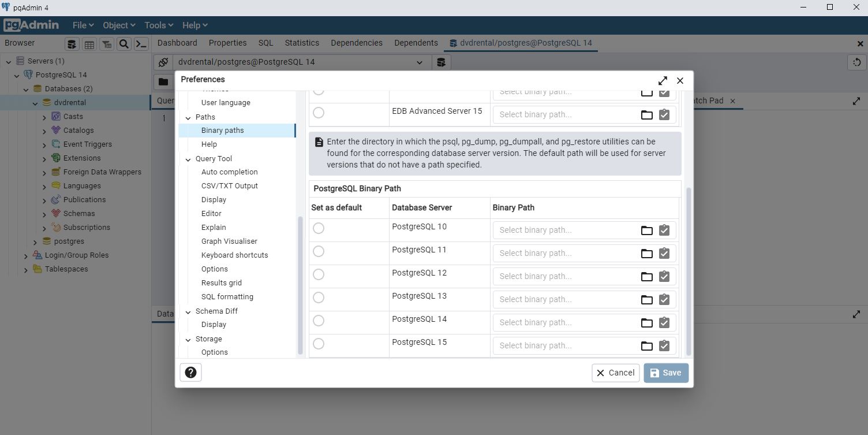
Task: Set PostgreSQL 10 as default binary path
Action: pyautogui.click(x=319, y=228)
